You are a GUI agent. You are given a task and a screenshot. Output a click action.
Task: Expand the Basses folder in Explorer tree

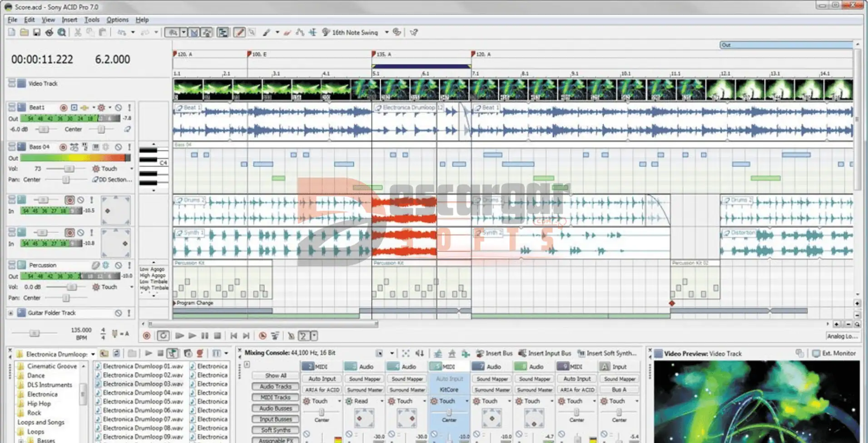click(20, 440)
